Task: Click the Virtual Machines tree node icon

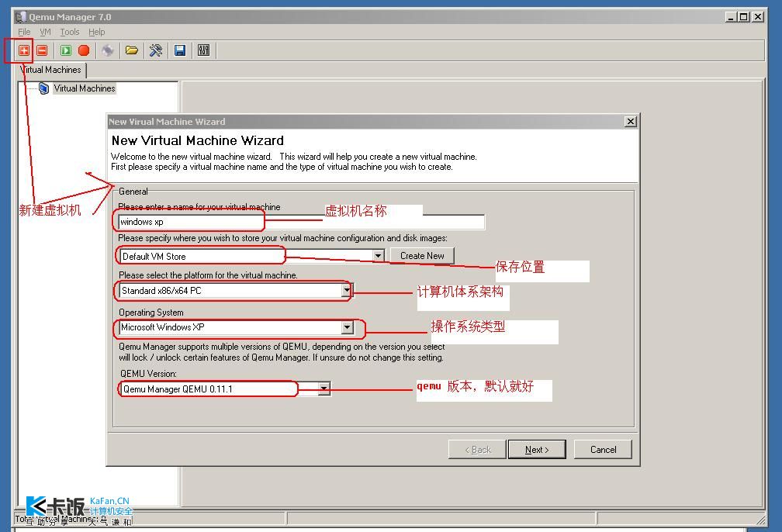Action: pos(44,88)
